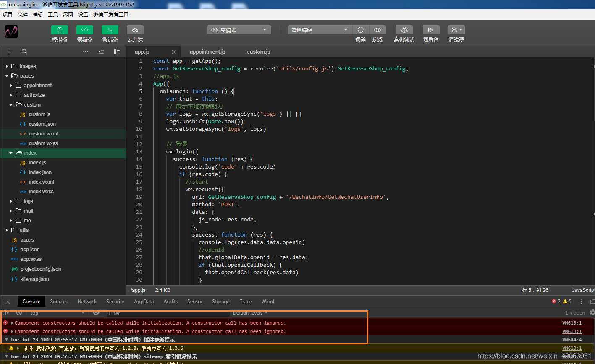This screenshot has height=364, width=595.
Task: Add a new file with plus icon
Action: pyautogui.click(x=9, y=52)
